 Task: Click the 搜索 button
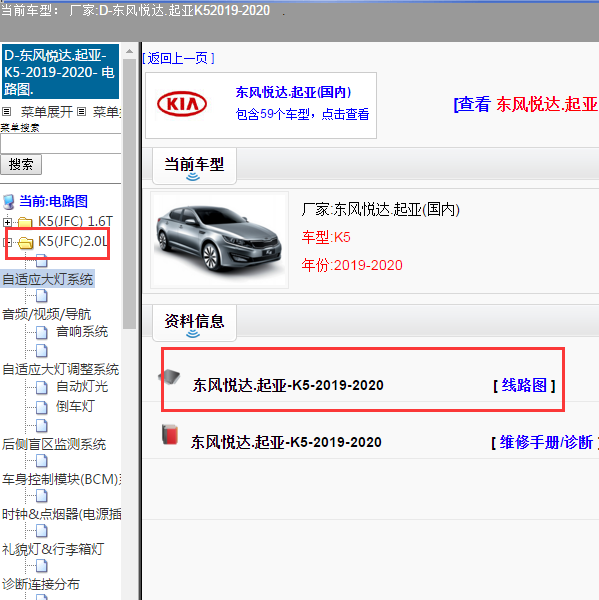(21, 165)
